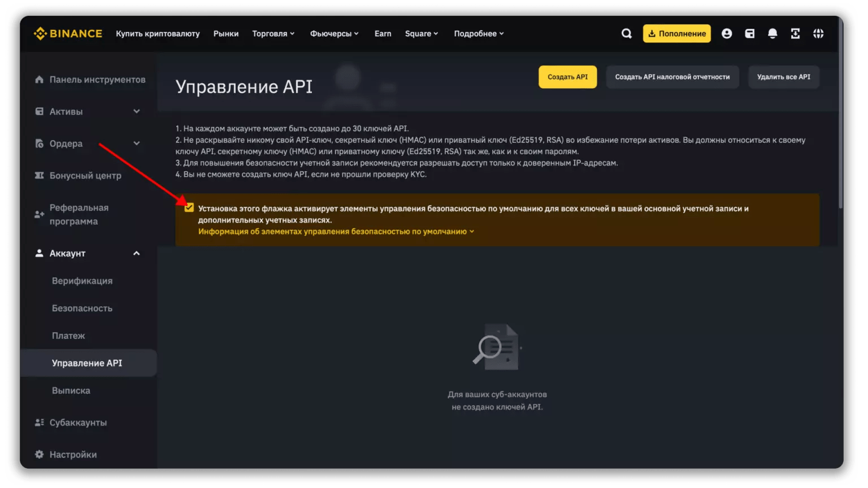Click the Настройки gear icon
This screenshot has height=488, width=868.
click(39, 455)
